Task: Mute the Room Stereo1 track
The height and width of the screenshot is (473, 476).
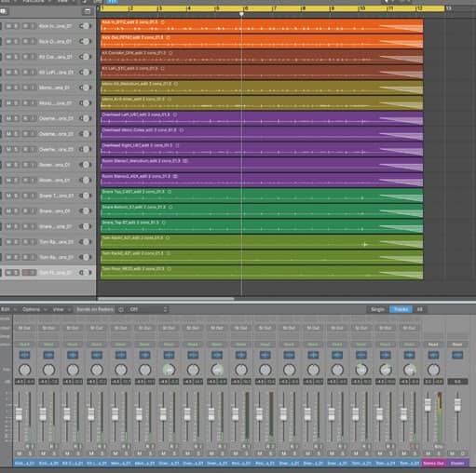Action: click(8, 165)
